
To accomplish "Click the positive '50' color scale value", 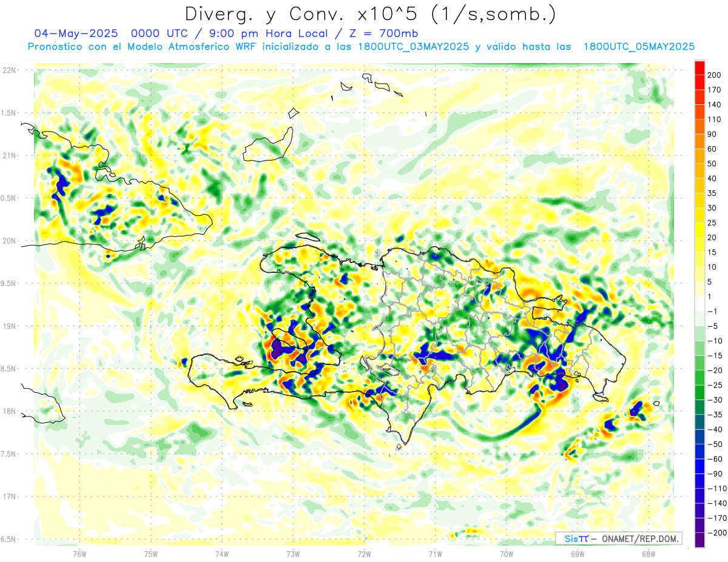I will tap(712, 164).
